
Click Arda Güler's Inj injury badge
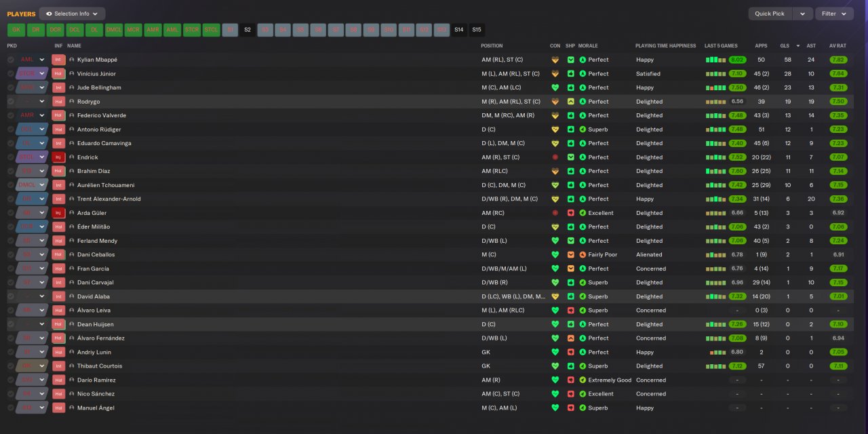coord(58,213)
